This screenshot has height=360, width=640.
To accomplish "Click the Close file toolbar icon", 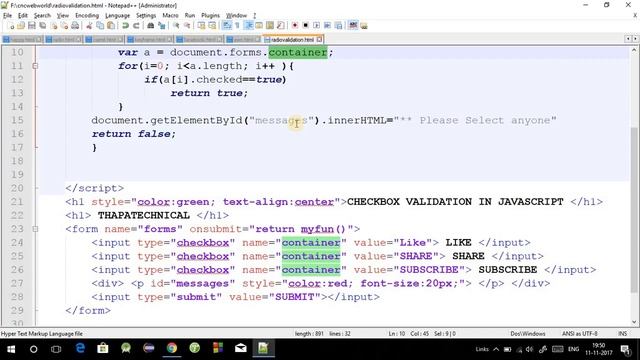I will (x=53, y=26).
